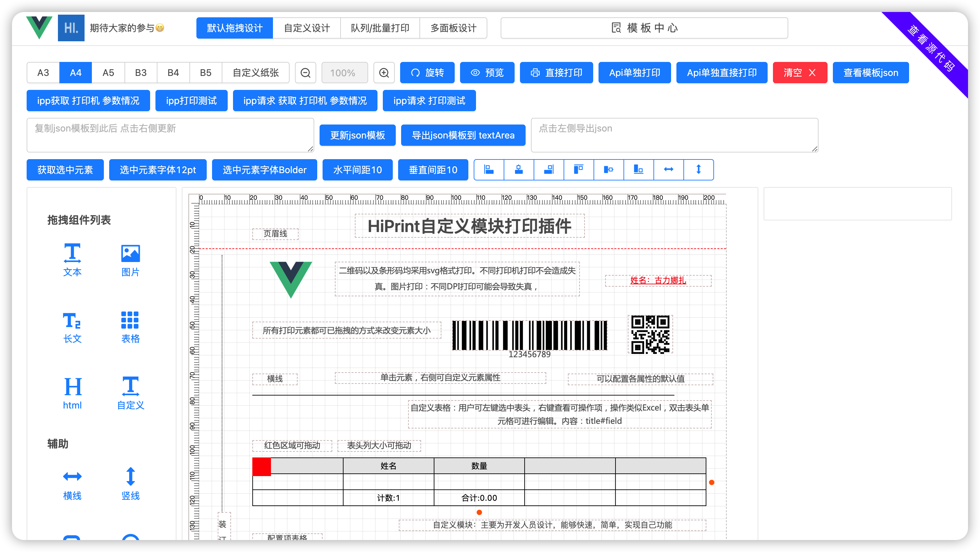Focus the exported json output textarea
980x552 pixels.
coord(674,135)
